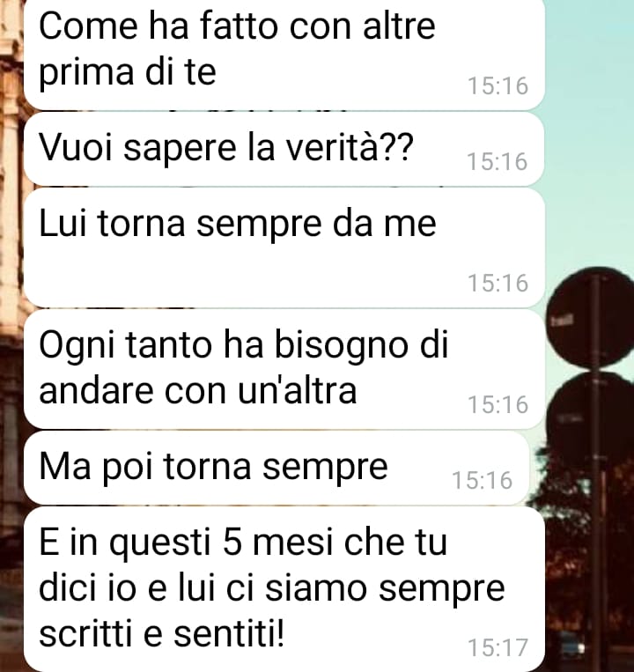
Task: Click the timestamp of "Vuoi sapere la verità??"
Action: click(497, 161)
